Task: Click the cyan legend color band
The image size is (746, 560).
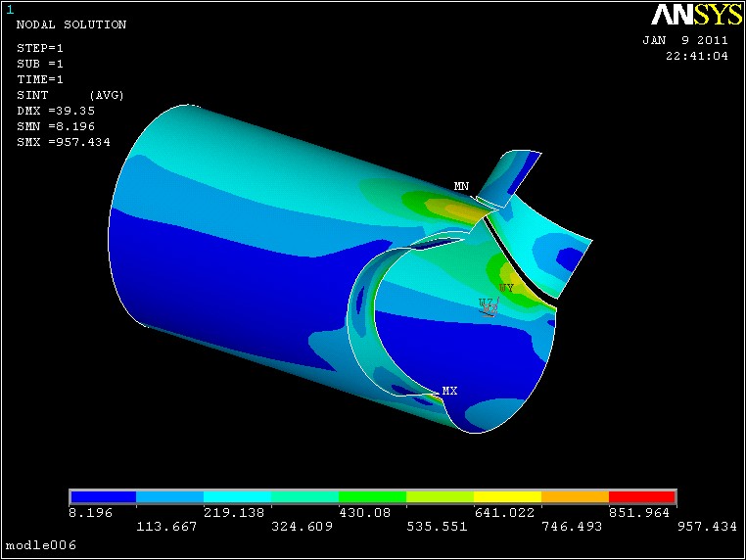Action: 237,496
